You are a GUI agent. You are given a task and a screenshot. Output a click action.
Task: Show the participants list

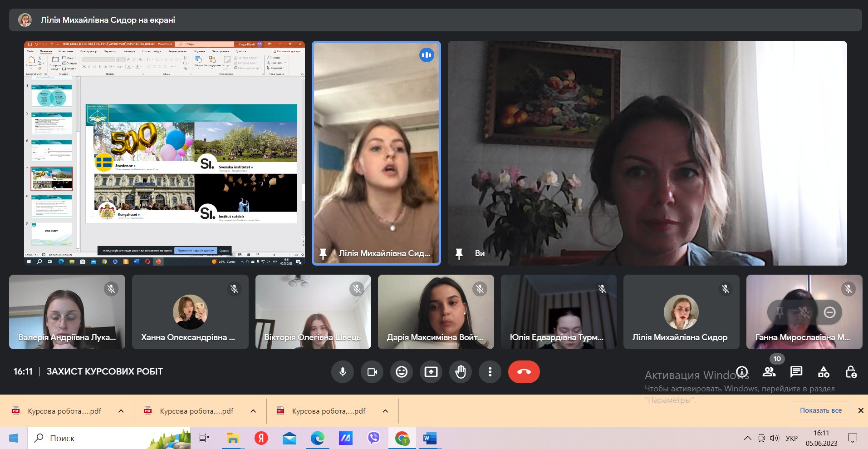[x=769, y=372]
